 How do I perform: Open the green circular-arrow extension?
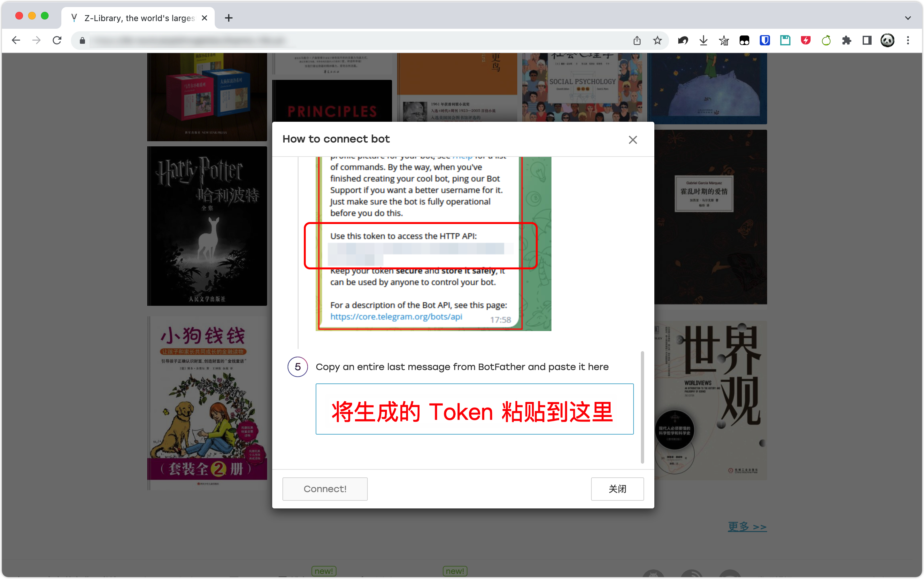[826, 40]
